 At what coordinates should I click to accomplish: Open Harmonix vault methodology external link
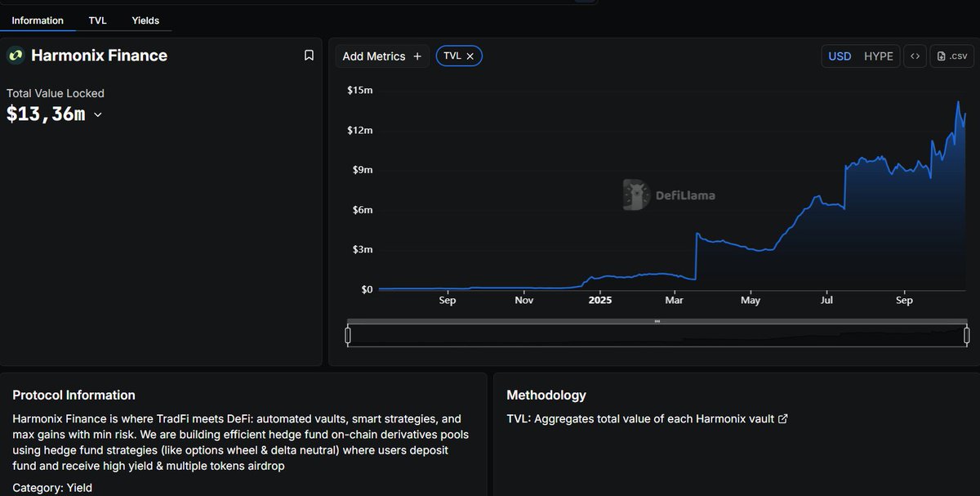pyautogui.click(x=783, y=419)
